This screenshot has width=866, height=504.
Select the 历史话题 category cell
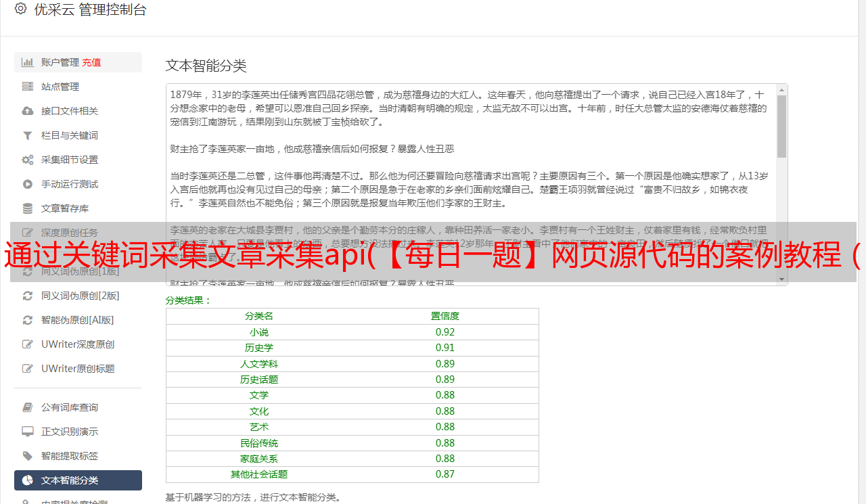coord(259,380)
